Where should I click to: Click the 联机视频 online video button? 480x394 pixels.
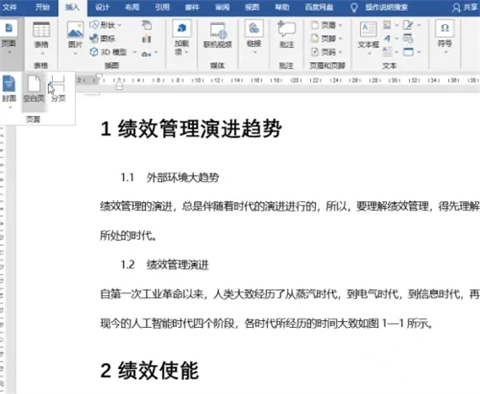tap(218, 36)
